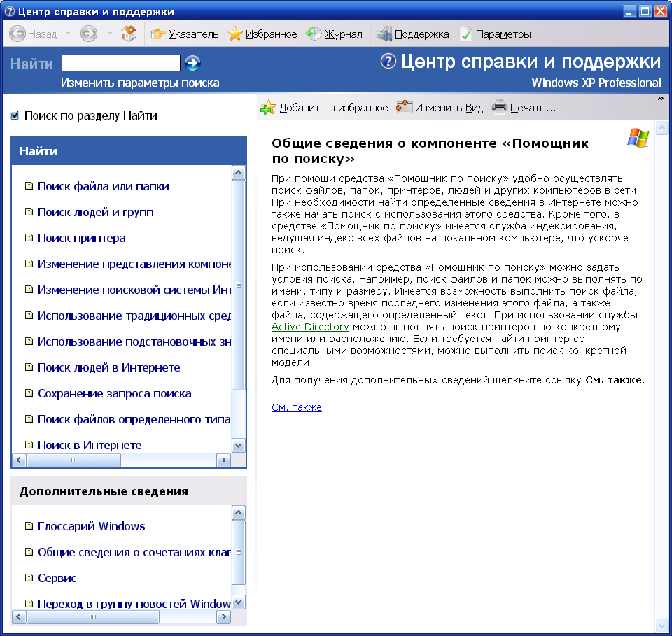This screenshot has height=636, width=672.
Task: Open Изменить параметры поиска link
Action: [x=140, y=83]
